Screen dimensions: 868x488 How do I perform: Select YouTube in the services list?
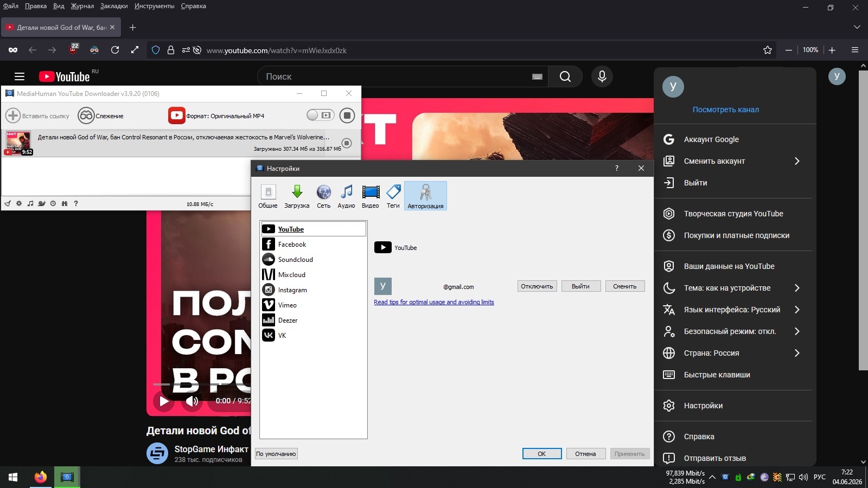point(314,229)
